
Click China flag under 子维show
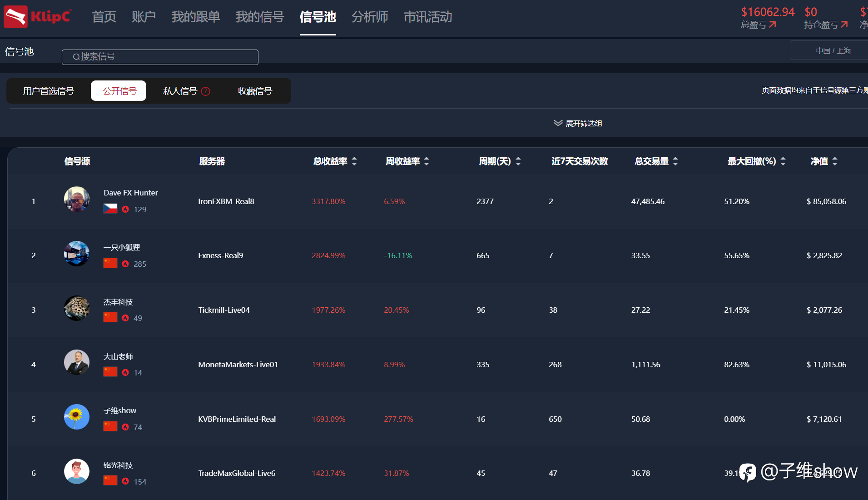coord(110,426)
